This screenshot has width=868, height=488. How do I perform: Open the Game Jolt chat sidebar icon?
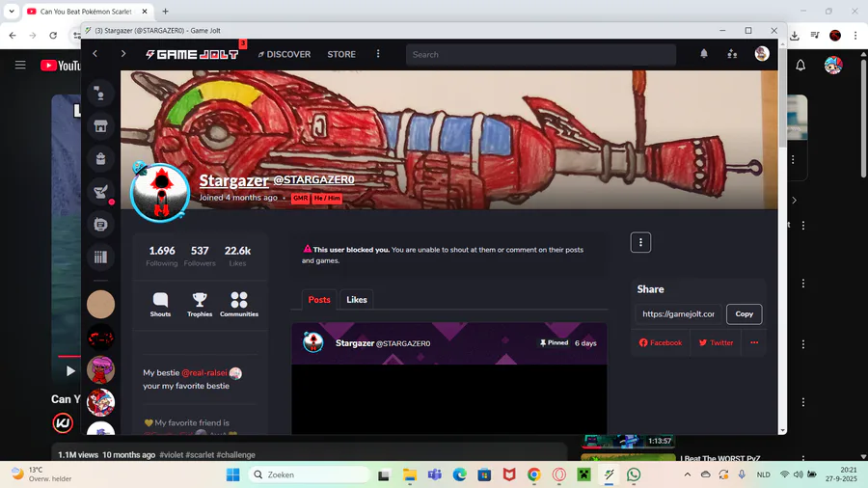coord(100,94)
